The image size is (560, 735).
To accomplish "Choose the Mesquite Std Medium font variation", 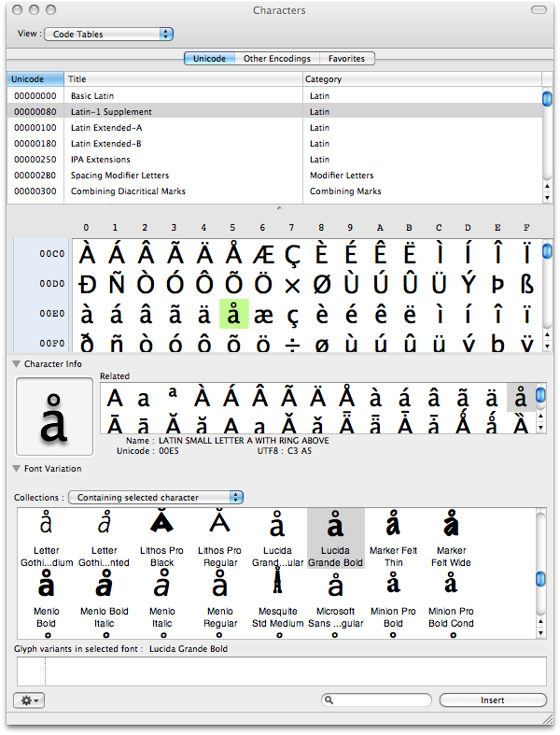I will click(277, 600).
